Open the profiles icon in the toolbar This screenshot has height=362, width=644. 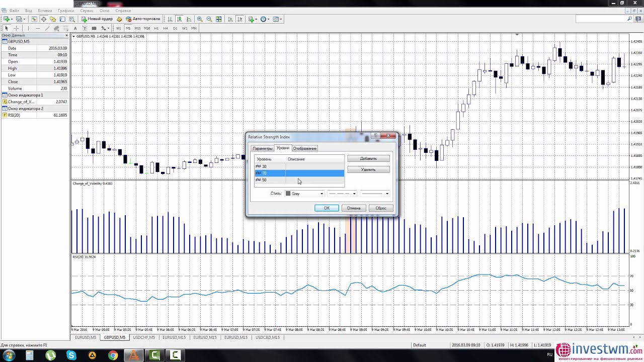coord(19,19)
